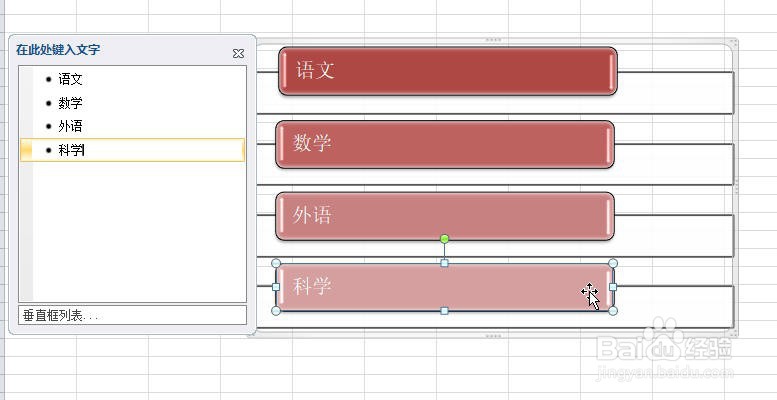Click the left-middle sizing handle of 科学 shape
777x400 pixels.
[x=276, y=287]
